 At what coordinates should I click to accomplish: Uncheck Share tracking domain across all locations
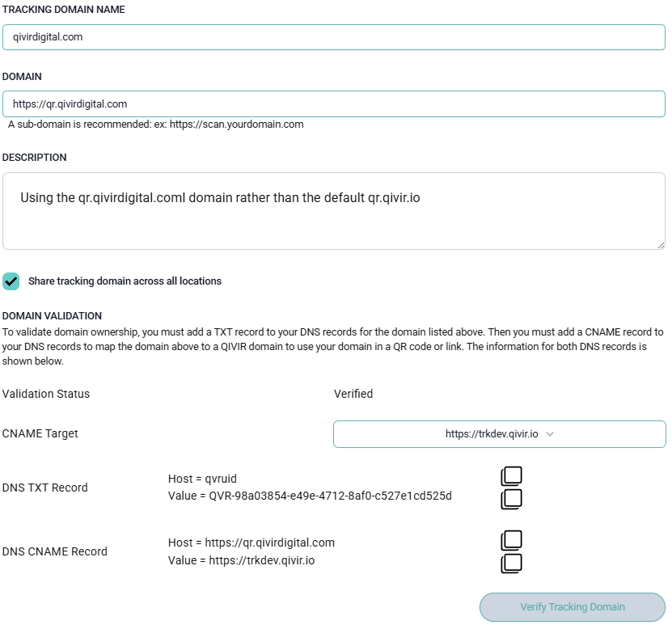pos(11,281)
